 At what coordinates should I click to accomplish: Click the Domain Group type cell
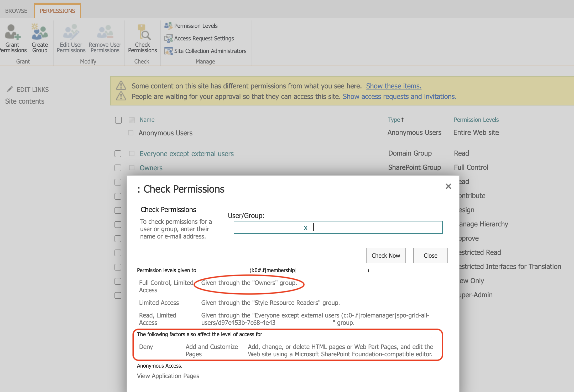(410, 153)
